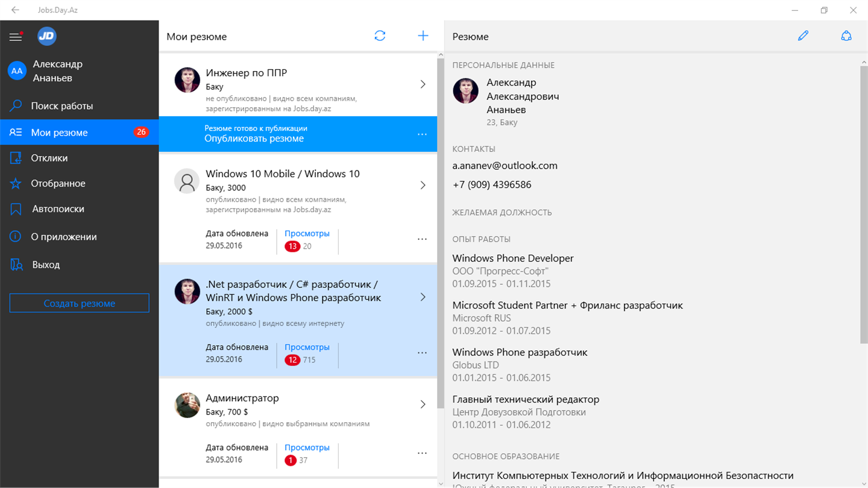Select Globus LTD company text
This screenshot has width=868, height=488.
(x=476, y=365)
